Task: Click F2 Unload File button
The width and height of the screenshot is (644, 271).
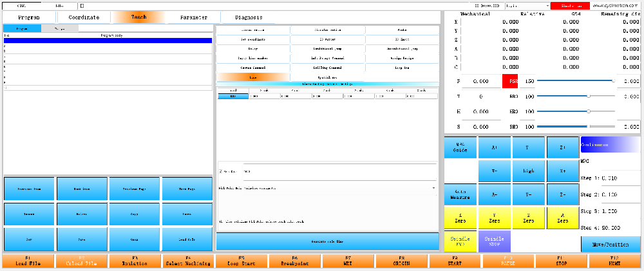Action: [81, 261]
